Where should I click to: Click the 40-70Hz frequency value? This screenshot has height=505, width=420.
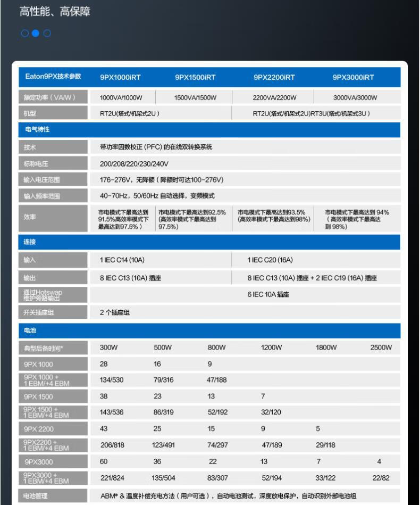[x=157, y=196]
